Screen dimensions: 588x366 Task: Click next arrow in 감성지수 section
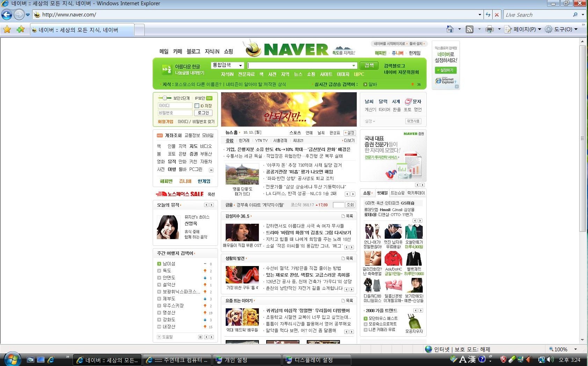coord(352,247)
